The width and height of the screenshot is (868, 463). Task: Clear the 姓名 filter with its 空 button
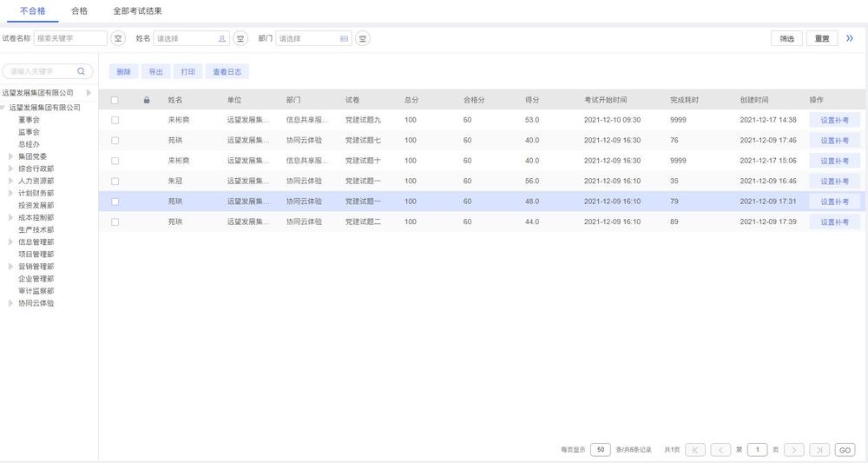[x=240, y=38]
